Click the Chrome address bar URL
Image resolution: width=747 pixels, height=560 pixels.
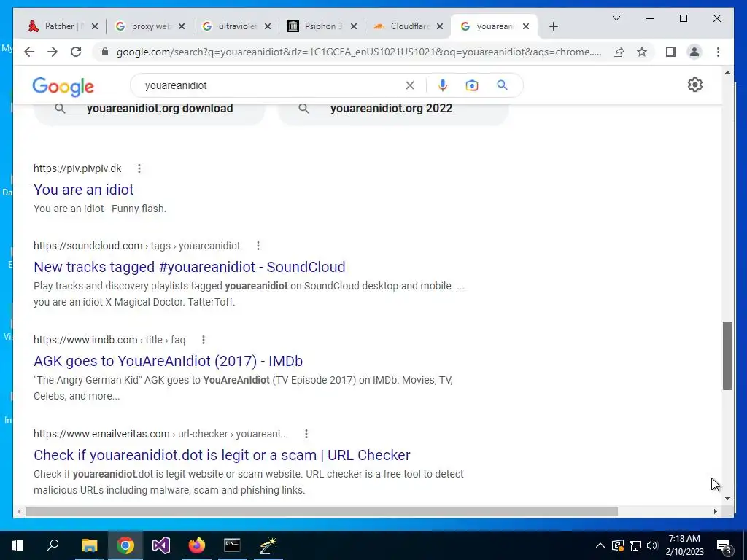pyautogui.click(x=359, y=52)
